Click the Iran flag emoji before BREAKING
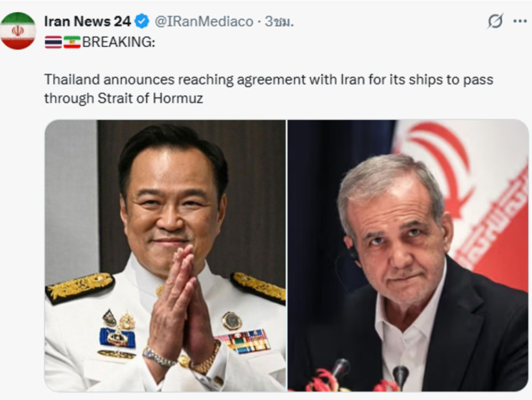The image size is (532, 400). pos(72,42)
